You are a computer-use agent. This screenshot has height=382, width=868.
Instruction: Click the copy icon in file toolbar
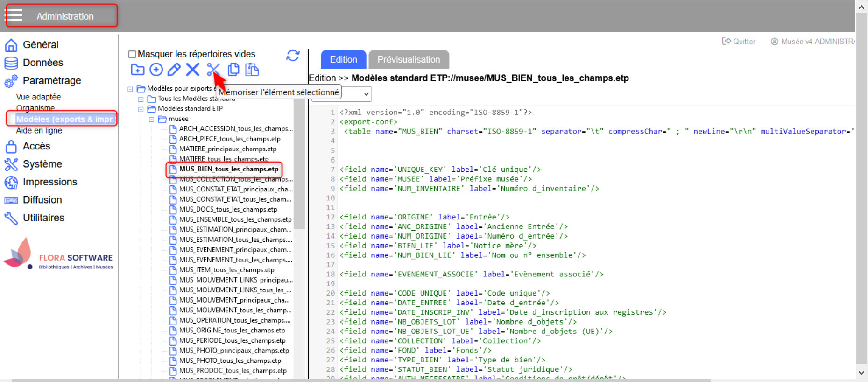coord(233,70)
